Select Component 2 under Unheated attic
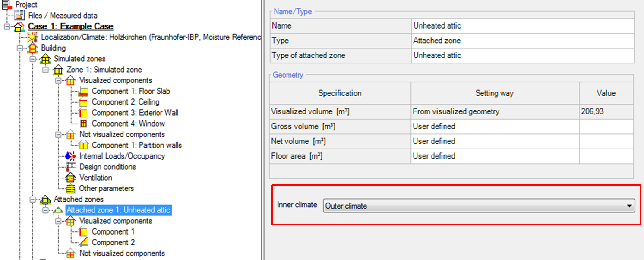Screen dimensions: 644x260 (x=113, y=242)
